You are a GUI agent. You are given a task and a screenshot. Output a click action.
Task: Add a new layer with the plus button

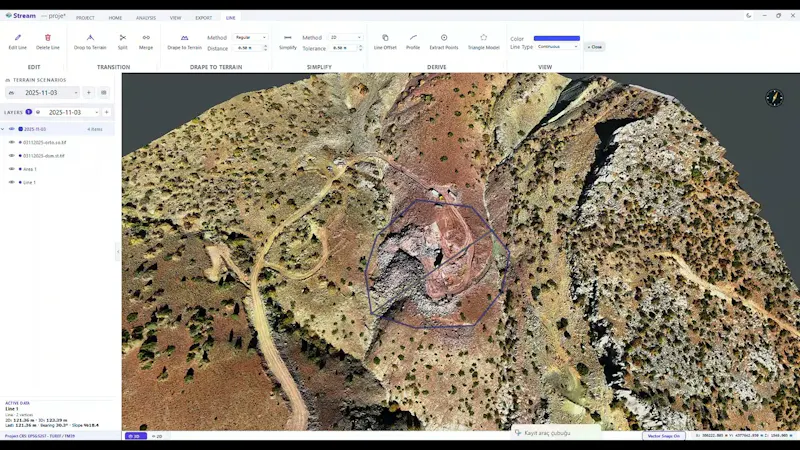coord(107,112)
